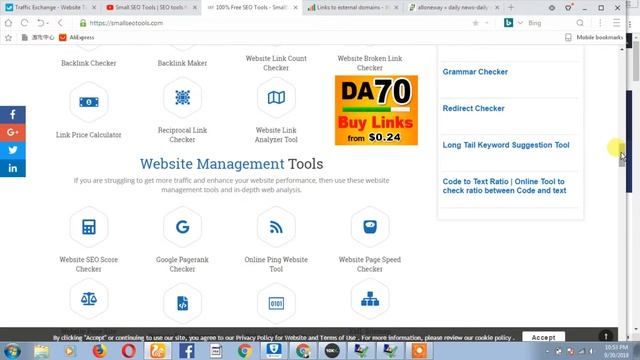Image resolution: width=640 pixels, height=360 pixels.
Task: Open the Website Link Analyzer Tool icon
Action: (x=276, y=98)
